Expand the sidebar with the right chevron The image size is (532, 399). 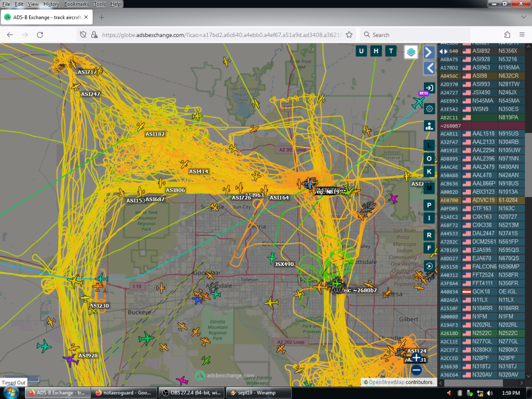coord(429,52)
